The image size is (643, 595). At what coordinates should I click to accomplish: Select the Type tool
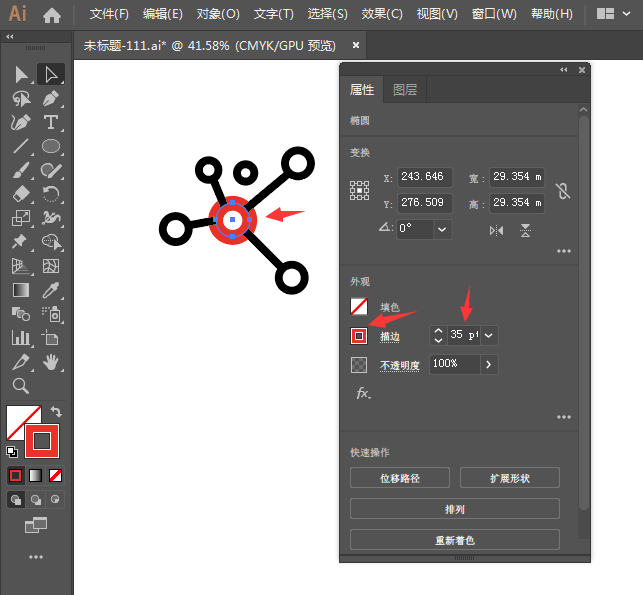(x=51, y=122)
